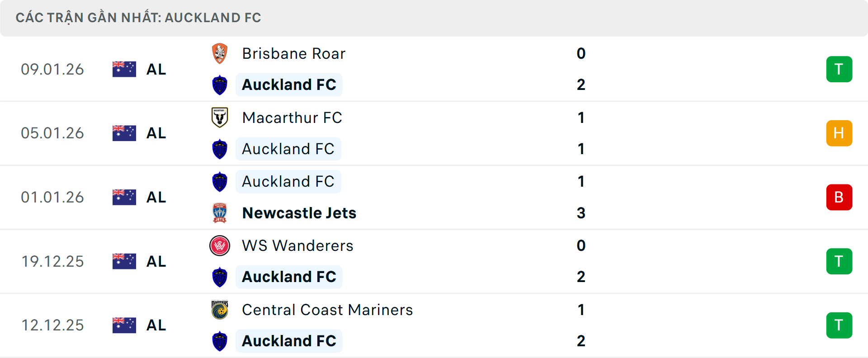Open the Central Coast Mariners team link
The image size is (868, 358).
coord(327,310)
